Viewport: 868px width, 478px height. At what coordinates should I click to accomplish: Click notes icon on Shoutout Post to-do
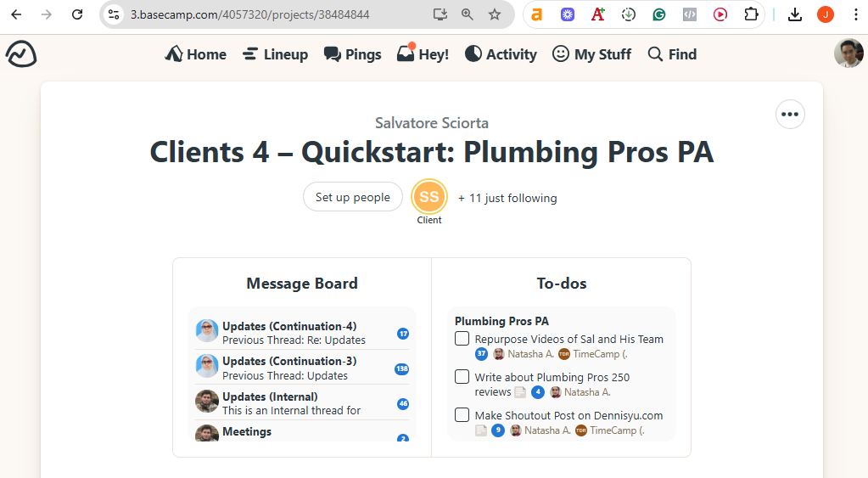coord(481,430)
